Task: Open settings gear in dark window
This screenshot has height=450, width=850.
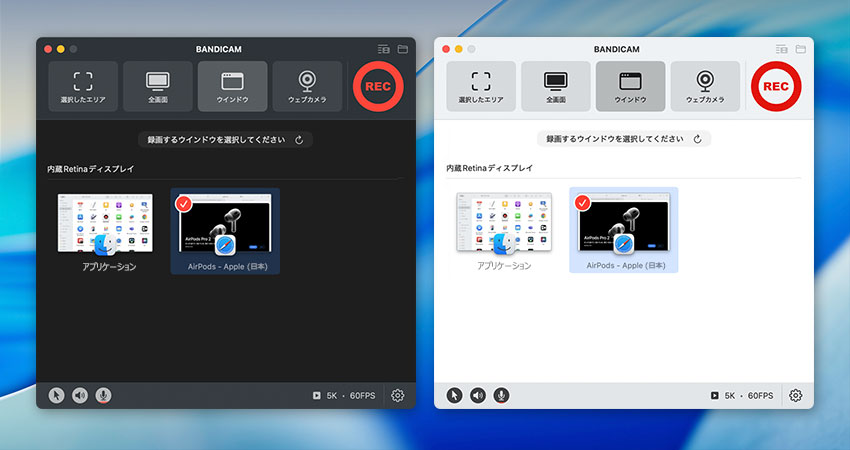Action: 397,395
